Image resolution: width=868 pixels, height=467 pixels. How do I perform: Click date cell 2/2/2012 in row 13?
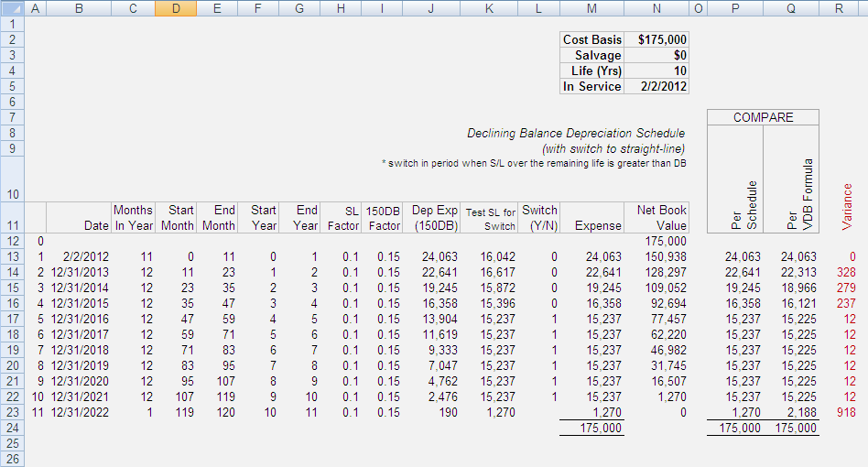coord(86,256)
